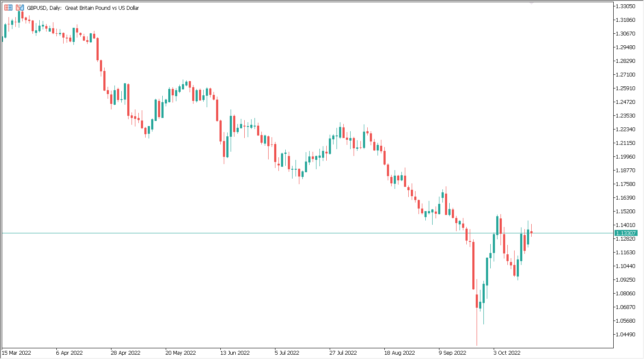The image size is (644, 359).
Task: Click the 1.21150 price scale label
Action: 626,143
